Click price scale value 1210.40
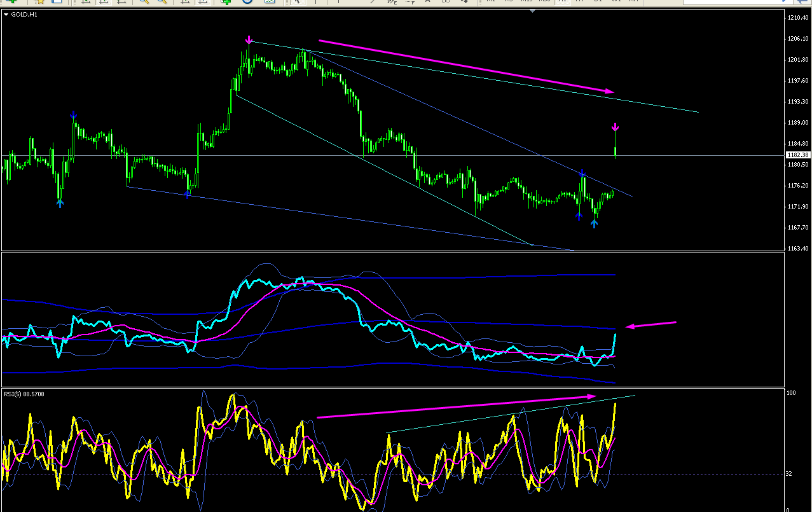The height and width of the screenshot is (512, 812). point(797,17)
